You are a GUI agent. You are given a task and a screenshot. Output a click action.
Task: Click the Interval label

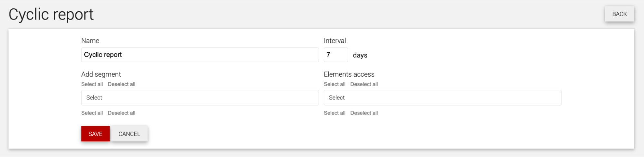(x=335, y=41)
